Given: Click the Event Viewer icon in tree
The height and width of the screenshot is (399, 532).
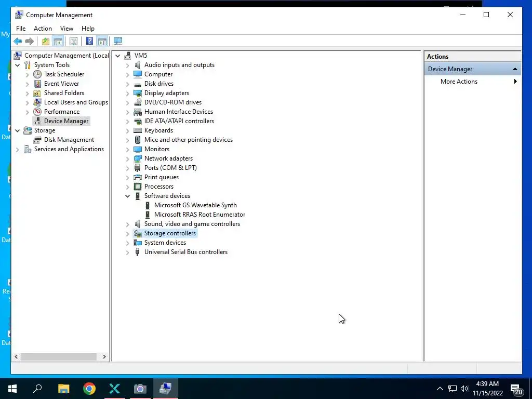Looking at the screenshot, I should tap(37, 84).
